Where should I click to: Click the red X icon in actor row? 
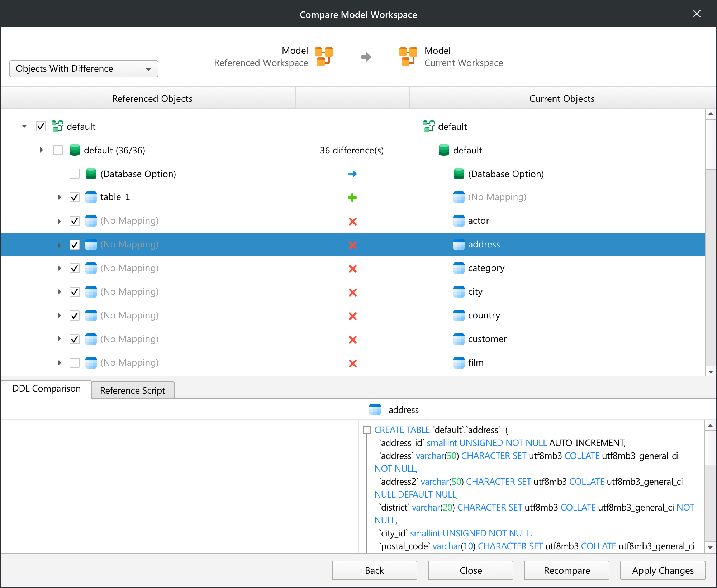352,221
